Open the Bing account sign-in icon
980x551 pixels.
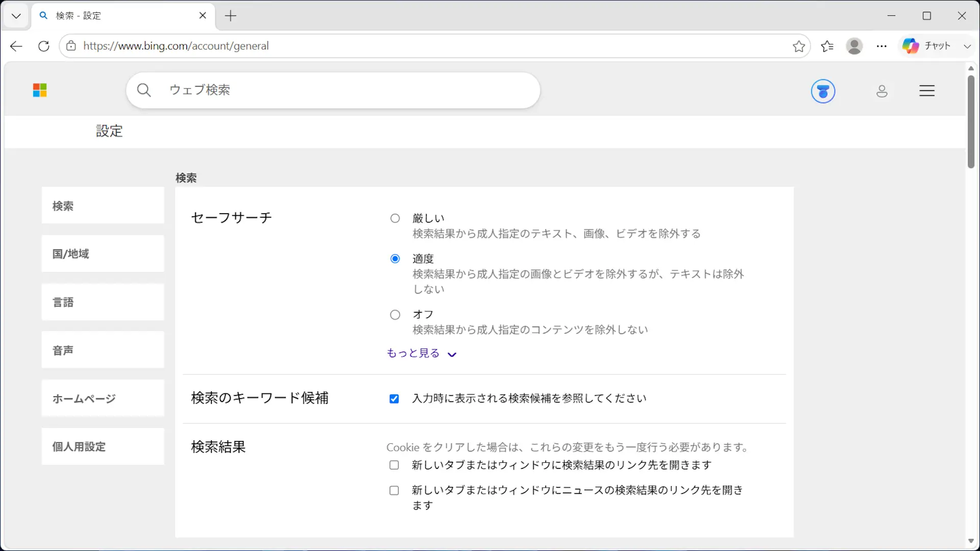tap(882, 91)
